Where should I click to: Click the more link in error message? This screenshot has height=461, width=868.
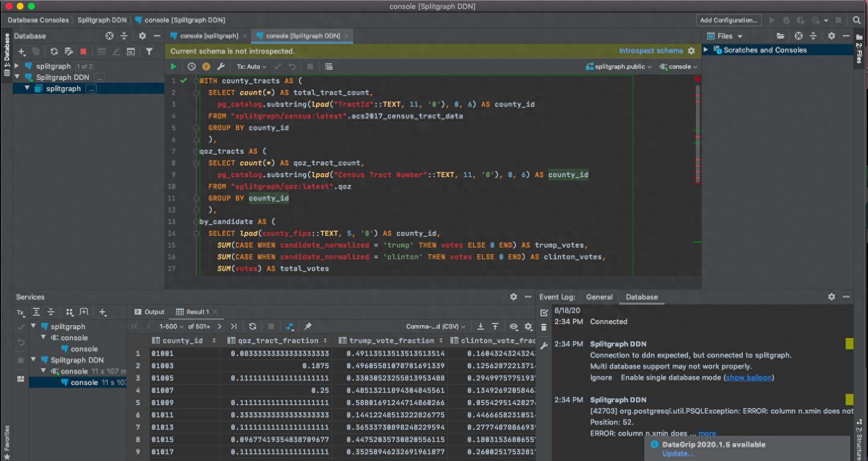[707, 433]
